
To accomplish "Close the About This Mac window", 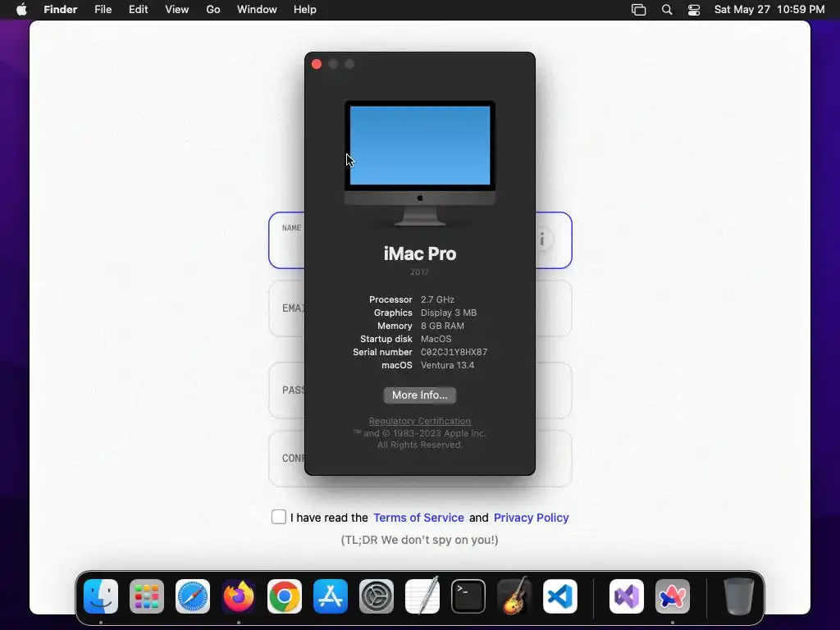I will coord(317,64).
